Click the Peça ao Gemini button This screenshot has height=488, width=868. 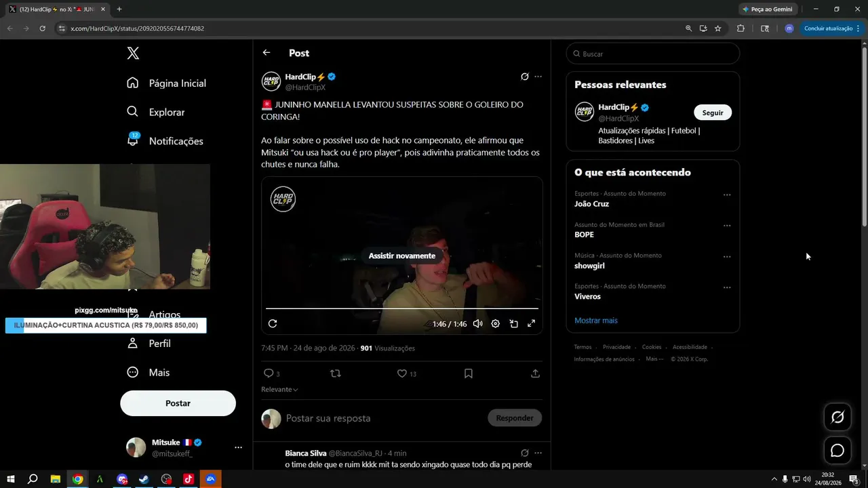pyautogui.click(x=767, y=9)
